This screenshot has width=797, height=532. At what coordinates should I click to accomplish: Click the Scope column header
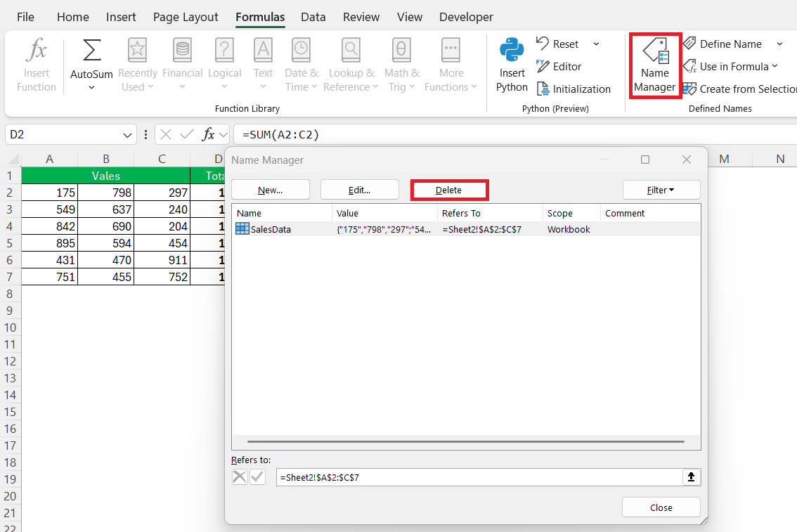[x=571, y=214]
